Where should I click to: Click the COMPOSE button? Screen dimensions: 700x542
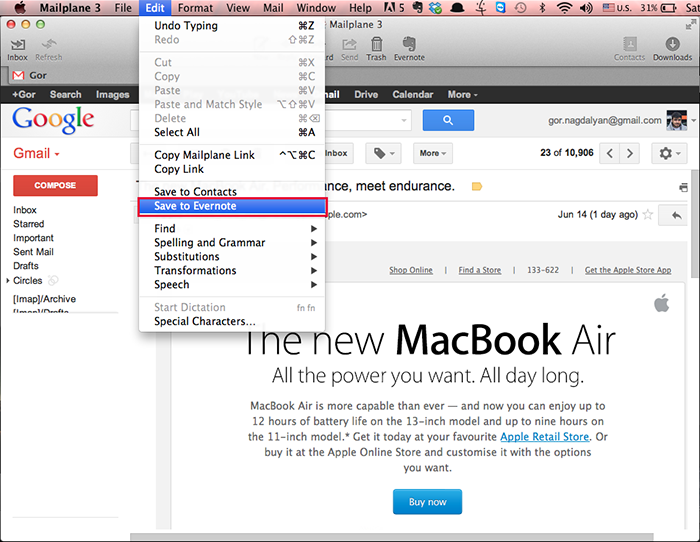pos(55,185)
